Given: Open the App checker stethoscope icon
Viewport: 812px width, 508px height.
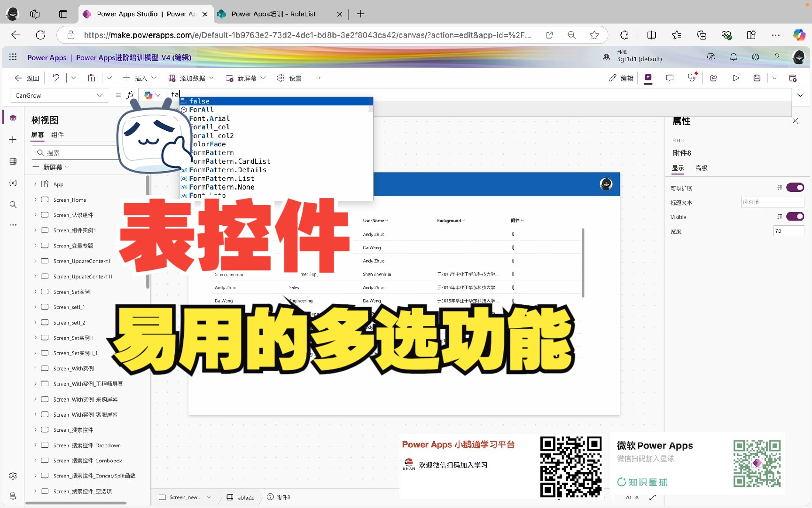Looking at the screenshot, I should click(x=692, y=78).
